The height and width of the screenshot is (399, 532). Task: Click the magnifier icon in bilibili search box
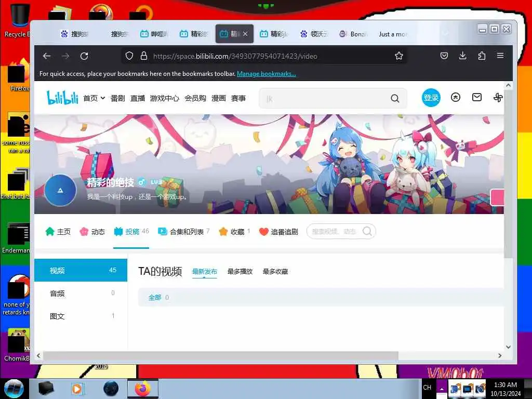395,98
